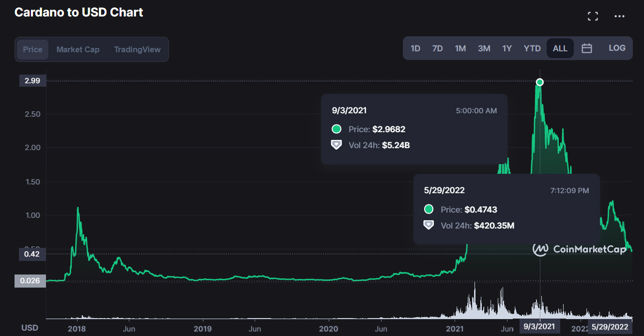This screenshot has width=644, height=336.
Task: Choose the 7D range button
Action: point(438,48)
